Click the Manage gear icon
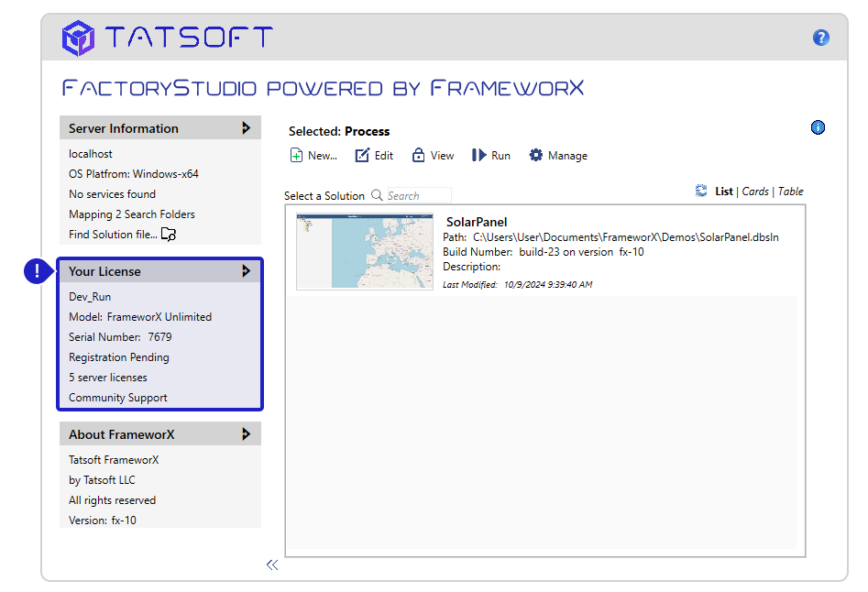Viewport: 868px width, 592px height. (x=536, y=156)
